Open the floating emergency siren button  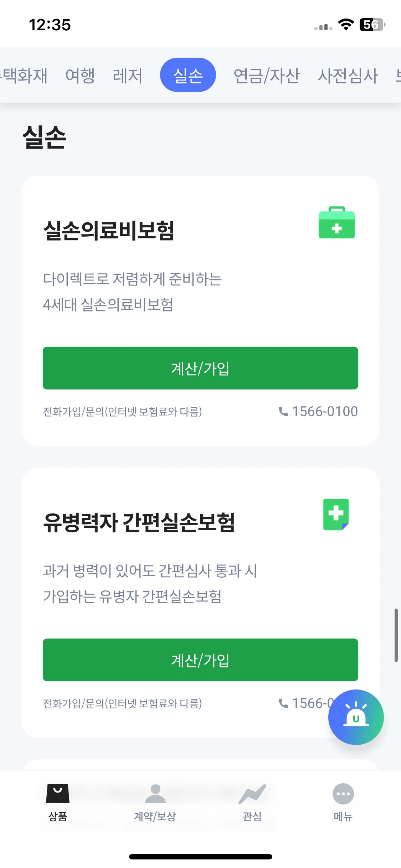click(356, 717)
